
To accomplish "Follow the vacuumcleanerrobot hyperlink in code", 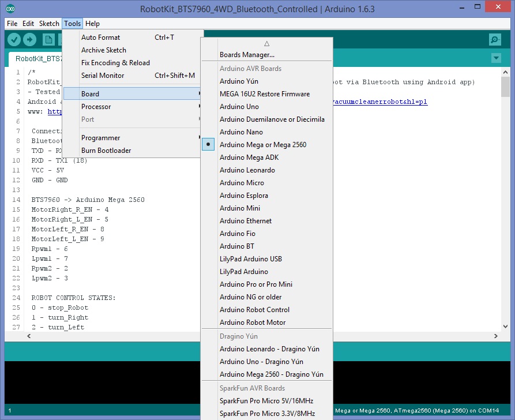I will pos(380,102).
